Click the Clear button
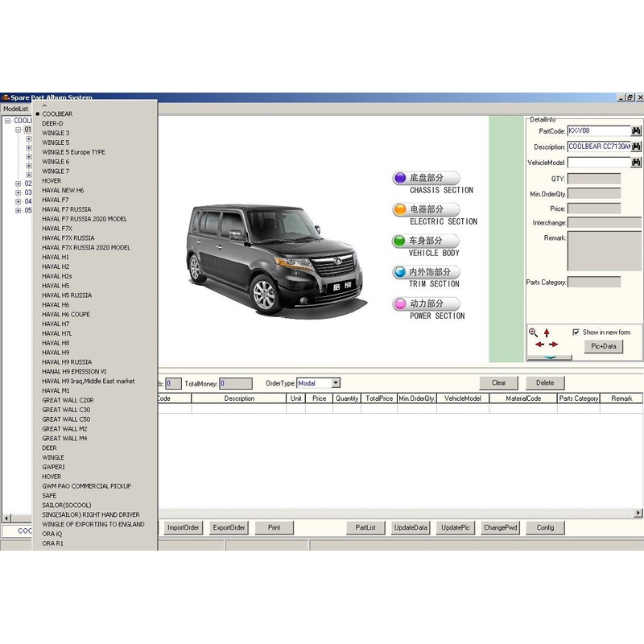Image resolution: width=644 pixels, height=644 pixels. 498,383
